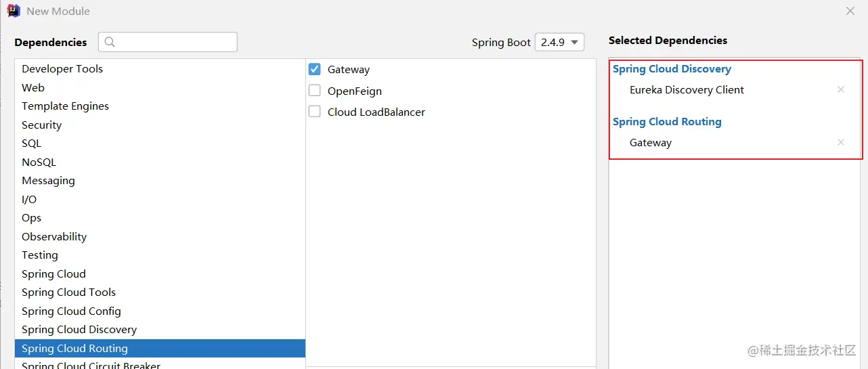The width and height of the screenshot is (868, 369).
Task: Remove Gateway from selected dependencies via X
Action: pyautogui.click(x=841, y=142)
